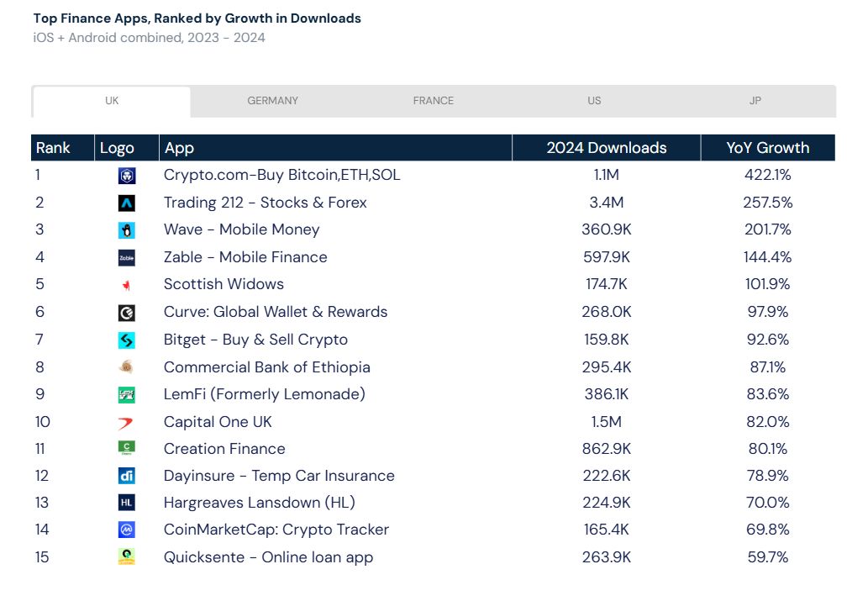Click the 101.9% growth value

point(768,284)
